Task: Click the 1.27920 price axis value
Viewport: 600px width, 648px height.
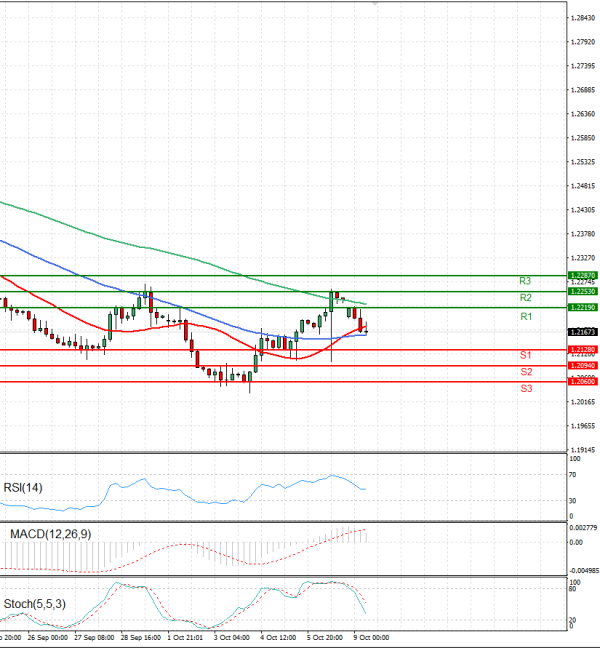Action: [583, 42]
